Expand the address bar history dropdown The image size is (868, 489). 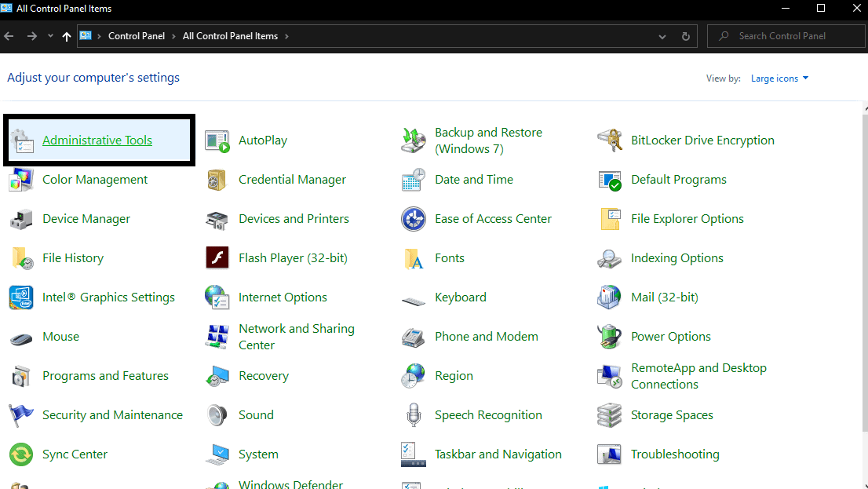662,37
